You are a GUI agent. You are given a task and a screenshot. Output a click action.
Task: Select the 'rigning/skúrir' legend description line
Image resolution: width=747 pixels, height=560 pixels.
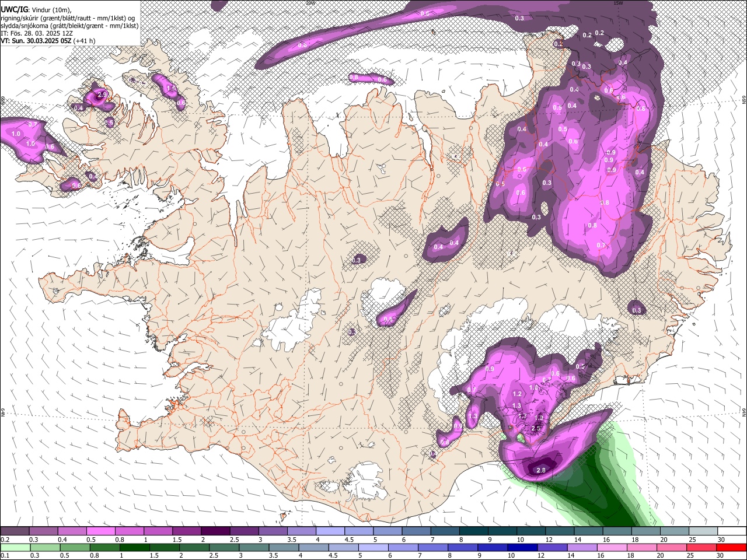[68, 18]
